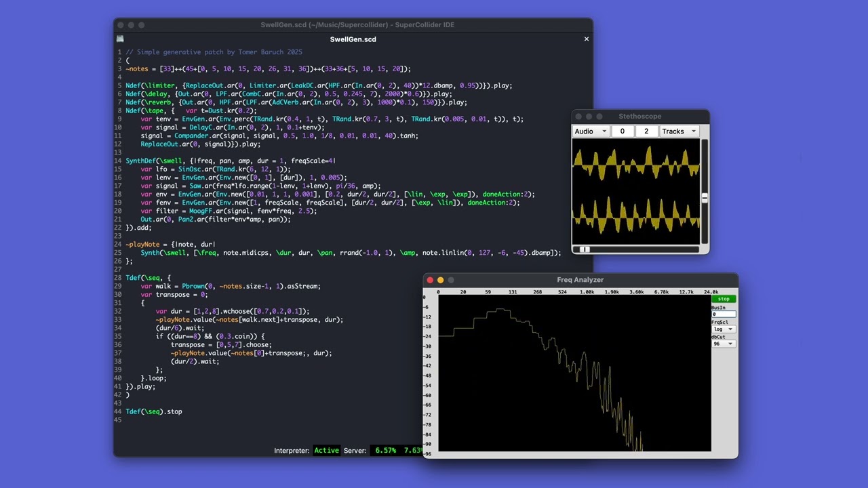Click the 'Interpreter:' label in the status bar
Image resolution: width=868 pixels, height=488 pixels.
point(292,451)
